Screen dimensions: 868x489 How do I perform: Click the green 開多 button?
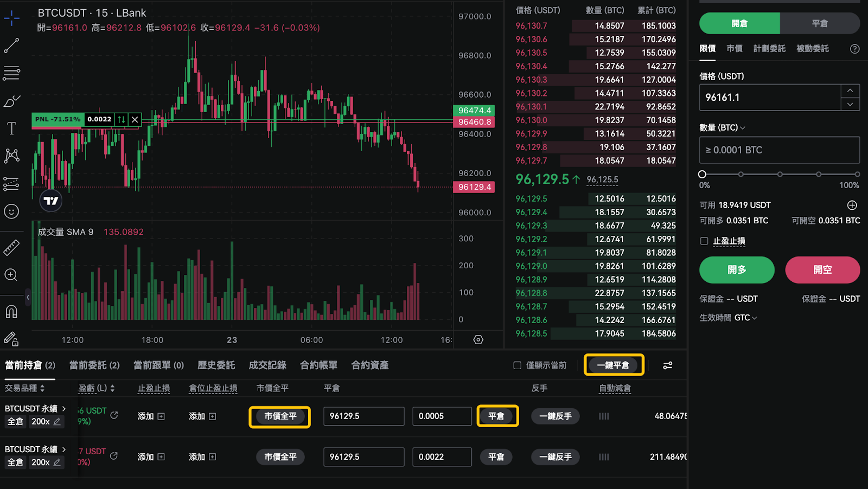point(737,270)
